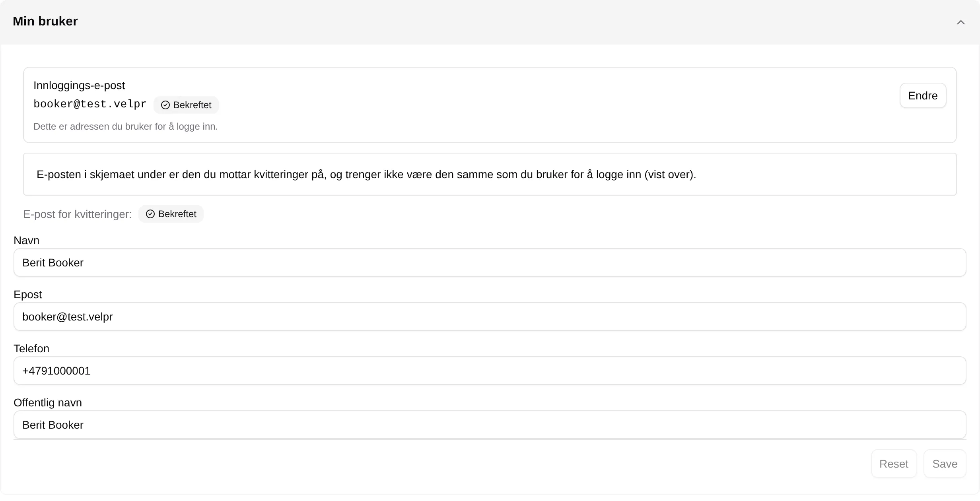Click the Save button
This screenshot has width=980, height=501.
945,464
